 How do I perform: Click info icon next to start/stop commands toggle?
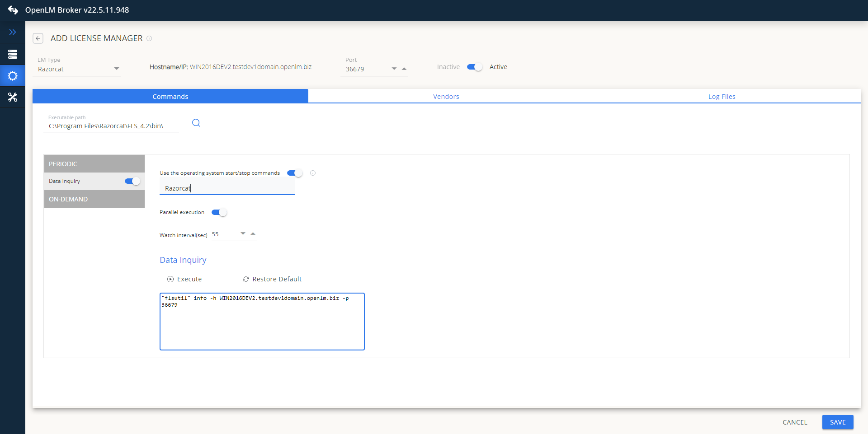pyautogui.click(x=313, y=173)
